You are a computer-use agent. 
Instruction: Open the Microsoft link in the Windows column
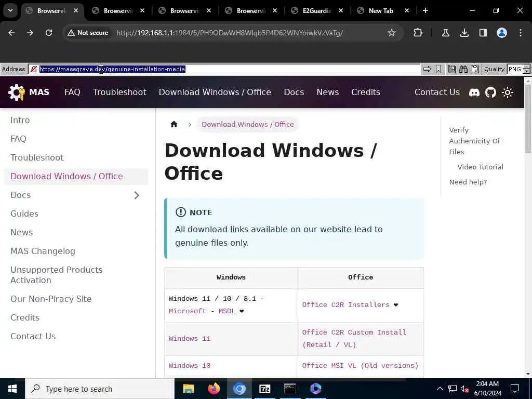(187, 311)
